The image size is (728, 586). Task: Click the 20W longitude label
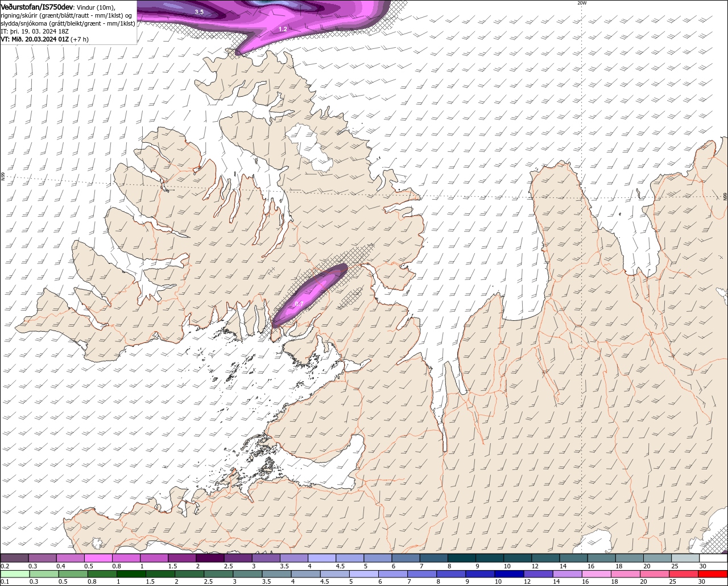(581, 3)
